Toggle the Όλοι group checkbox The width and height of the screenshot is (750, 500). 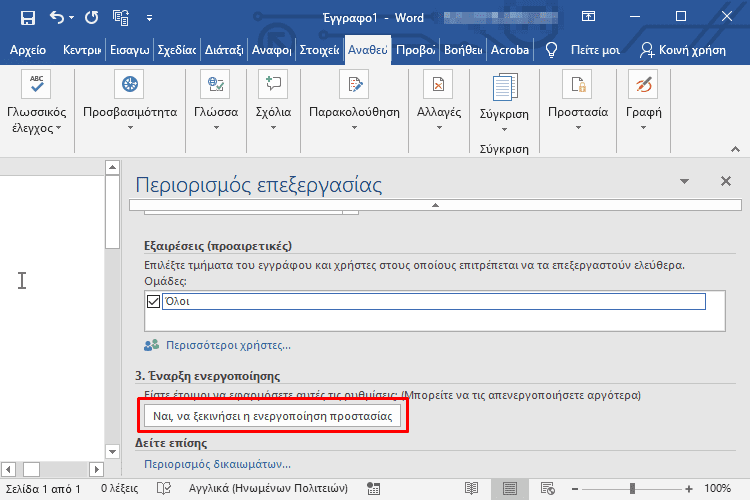click(x=153, y=301)
